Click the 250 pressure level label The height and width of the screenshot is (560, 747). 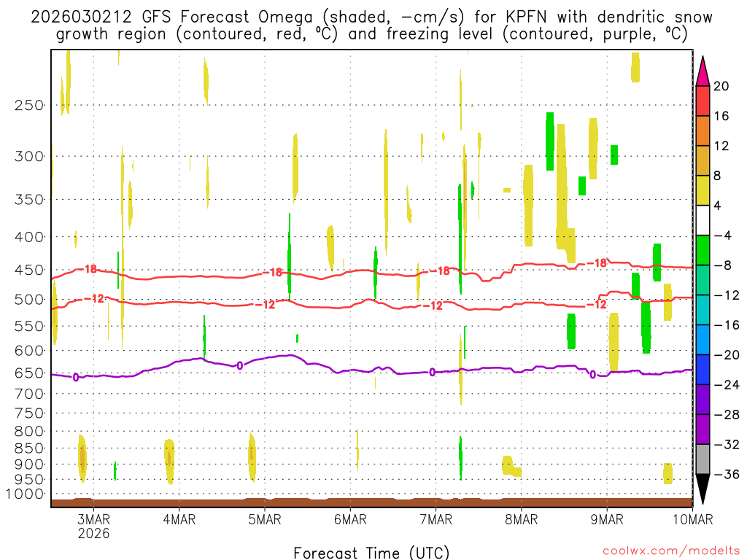point(29,105)
